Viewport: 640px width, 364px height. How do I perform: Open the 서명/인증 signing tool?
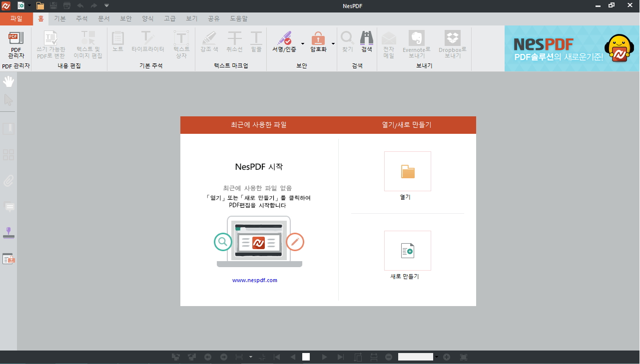click(284, 42)
